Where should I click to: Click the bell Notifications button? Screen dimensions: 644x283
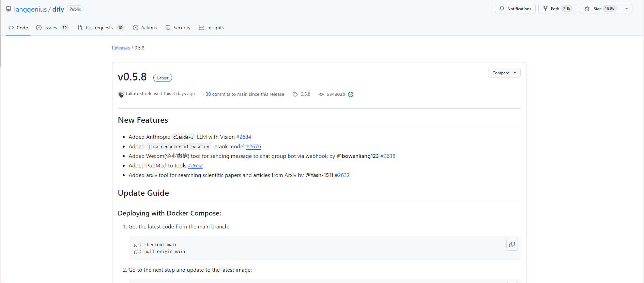(x=515, y=9)
